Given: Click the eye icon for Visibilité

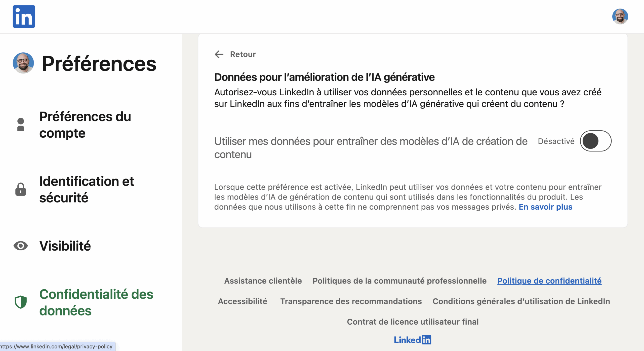Looking at the screenshot, I should [x=21, y=246].
